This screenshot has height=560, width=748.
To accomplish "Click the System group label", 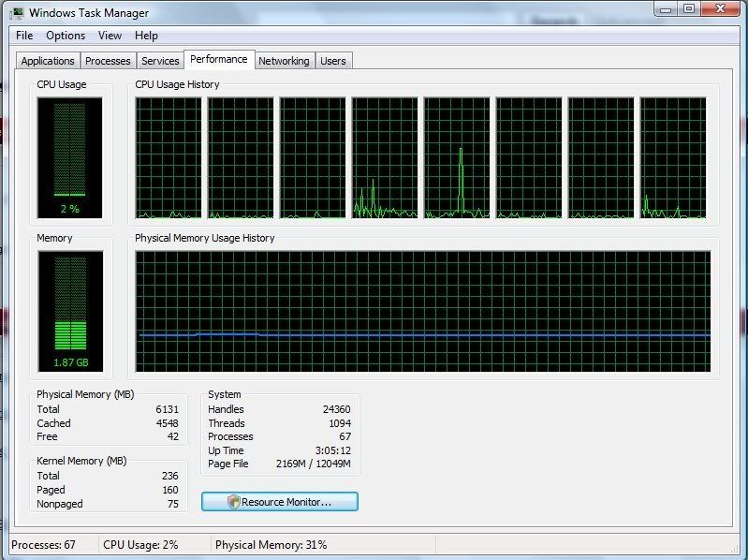I will tap(224, 394).
